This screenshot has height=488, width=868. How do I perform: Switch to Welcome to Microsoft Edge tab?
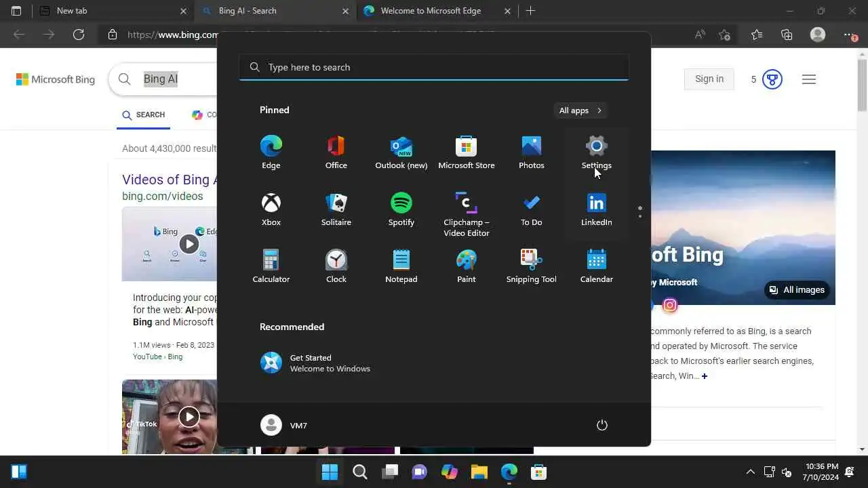437,11
